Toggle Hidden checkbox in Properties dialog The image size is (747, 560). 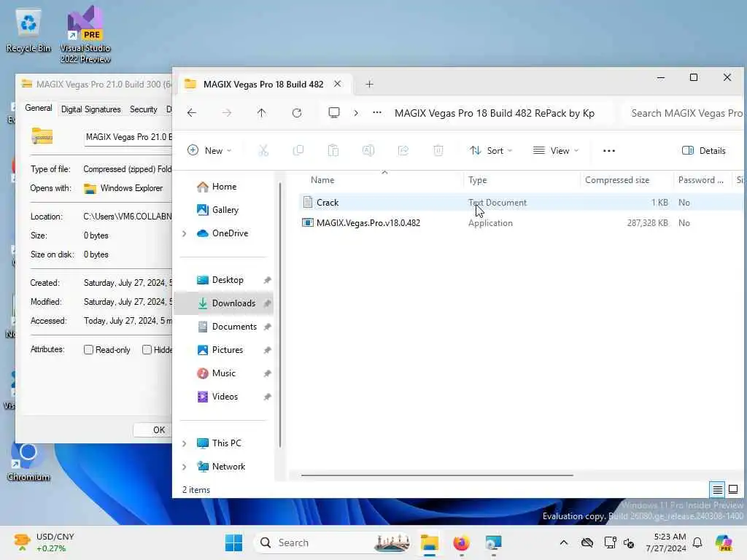click(x=147, y=349)
